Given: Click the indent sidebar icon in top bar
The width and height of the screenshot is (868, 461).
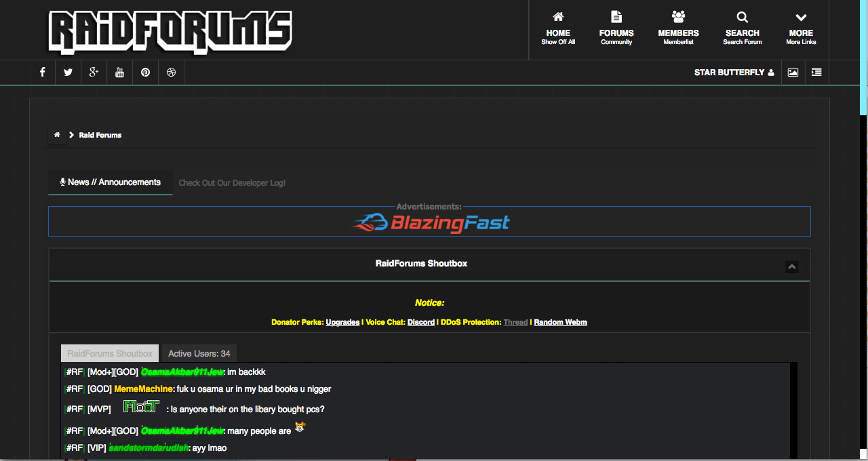Looking at the screenshot, I should pos(816,73).
